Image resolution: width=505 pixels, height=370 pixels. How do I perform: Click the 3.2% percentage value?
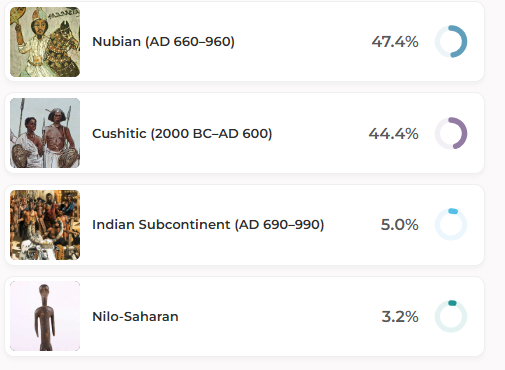(400, 317)
